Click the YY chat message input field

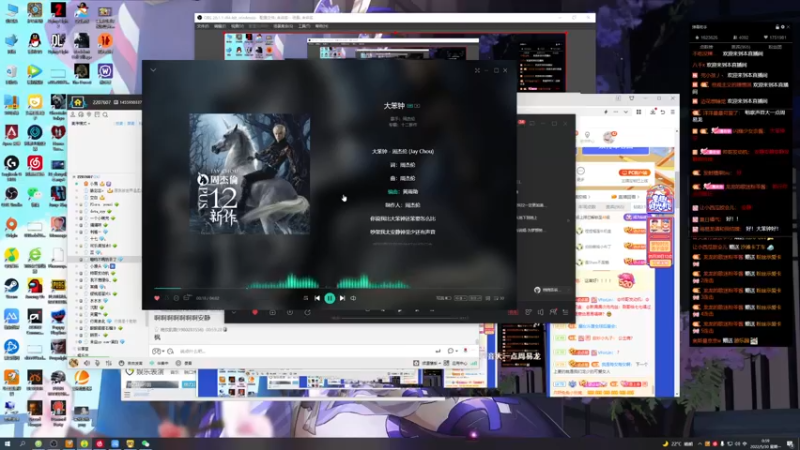[306, 351]
